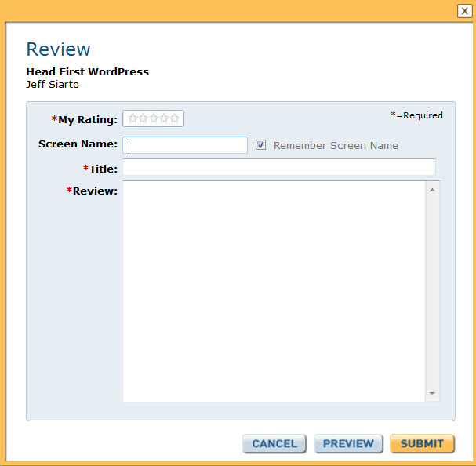Viewport: 476px width, 466px height.
Task: Rate four stars in My Rating
Action: [164, 118]
